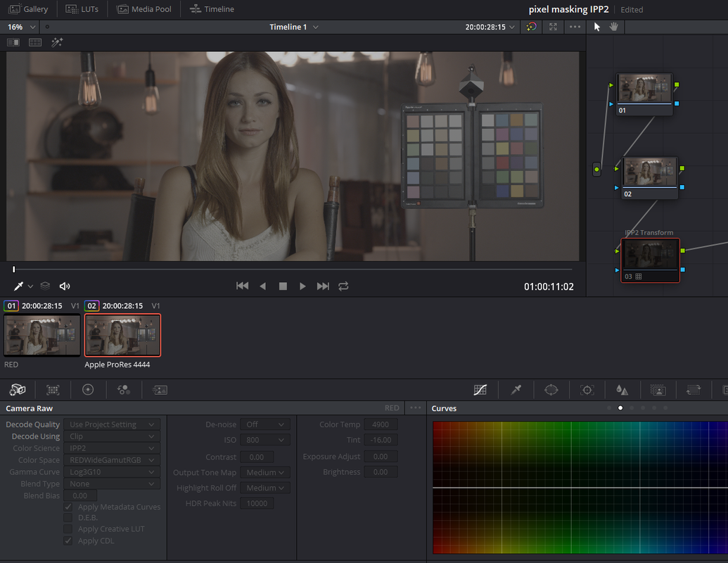Click the viewer scrubber playhead

click(14, 270)
